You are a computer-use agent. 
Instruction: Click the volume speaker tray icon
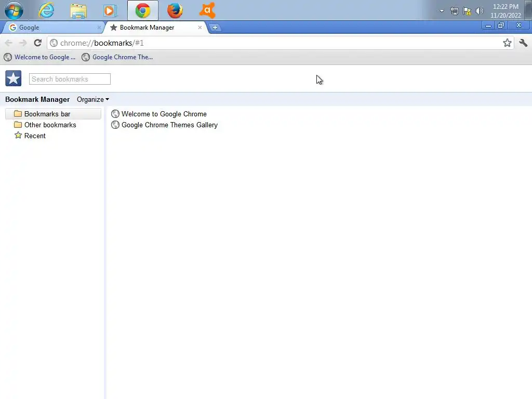point(479,11)
